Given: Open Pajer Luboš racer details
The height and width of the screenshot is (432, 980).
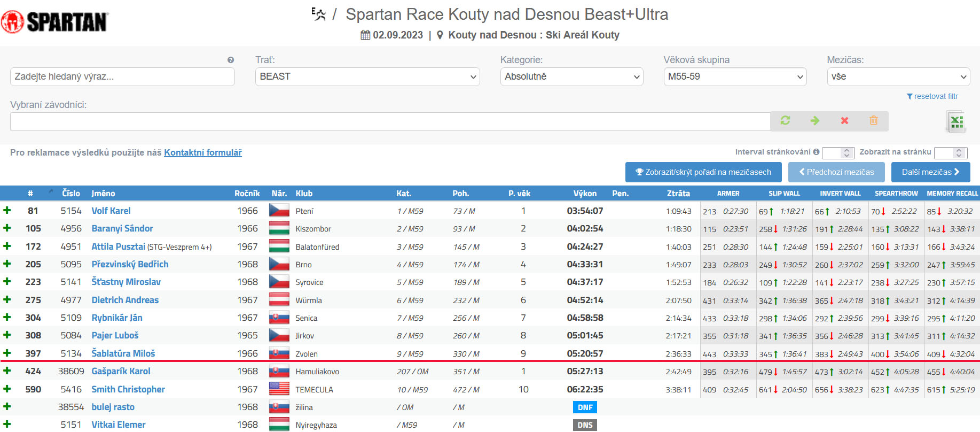Looking at the screenshot, I should pyautogui.click(x=115, y=335).
